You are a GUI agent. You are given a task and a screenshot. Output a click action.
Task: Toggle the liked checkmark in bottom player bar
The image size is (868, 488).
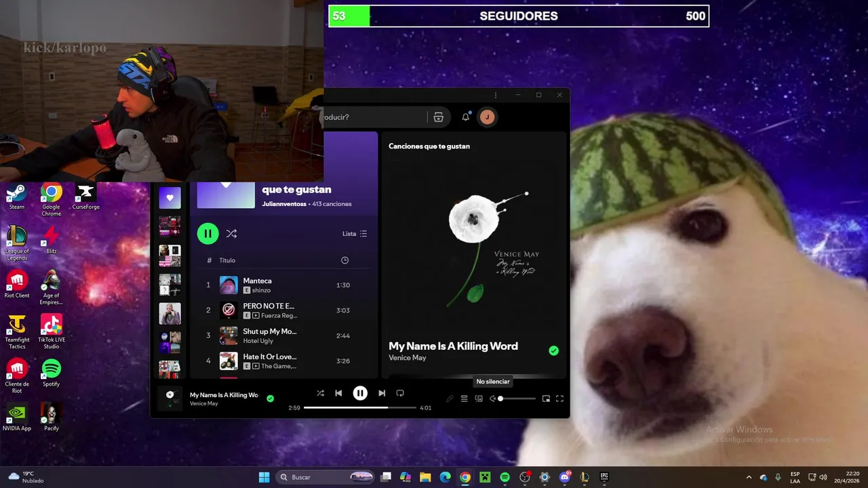(270, 399)
